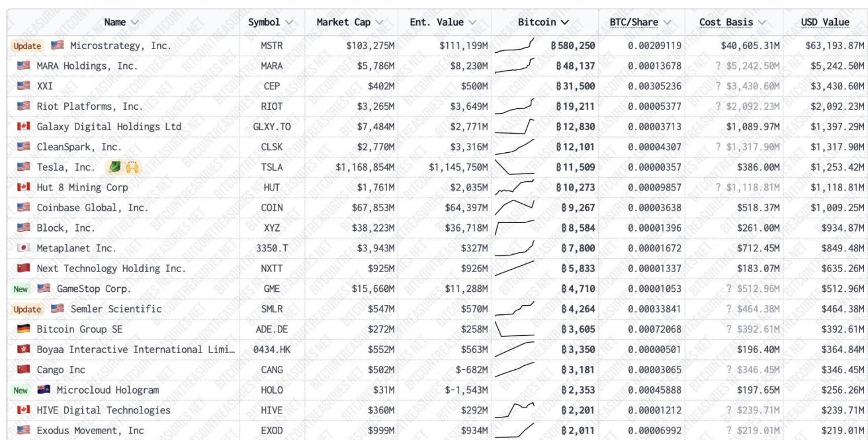Click the Australian flag beside Microcloud Hologram
Viewport: 868px width, 440px height.
click(44, 390)
